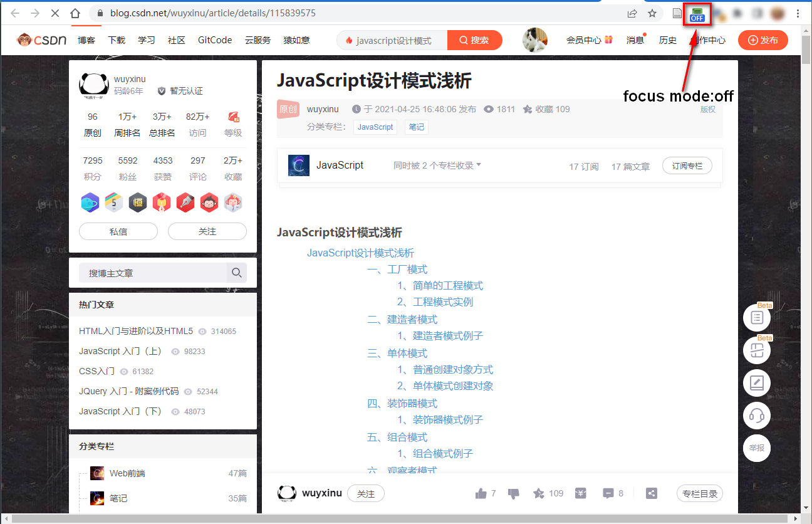The width and height of the screenshot is (812, 524).
Task: Click 关注 button in author sidebar card
Action: pos(207,231)
